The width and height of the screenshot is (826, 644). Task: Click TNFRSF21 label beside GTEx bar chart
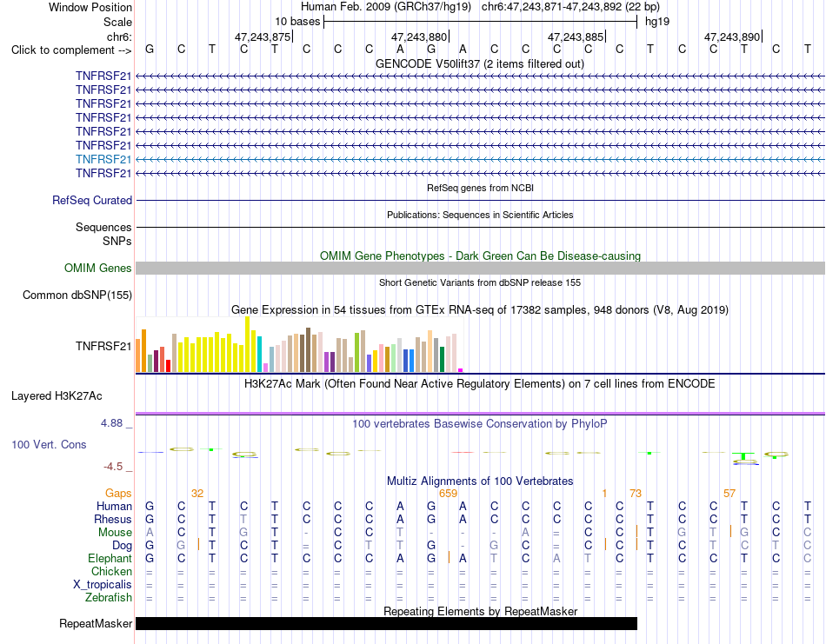(x=103, y=346)
